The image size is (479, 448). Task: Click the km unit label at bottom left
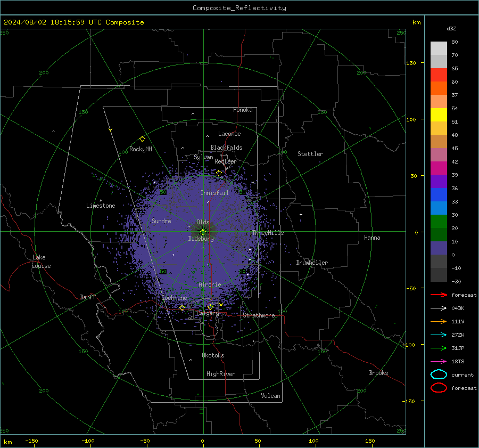8,442
